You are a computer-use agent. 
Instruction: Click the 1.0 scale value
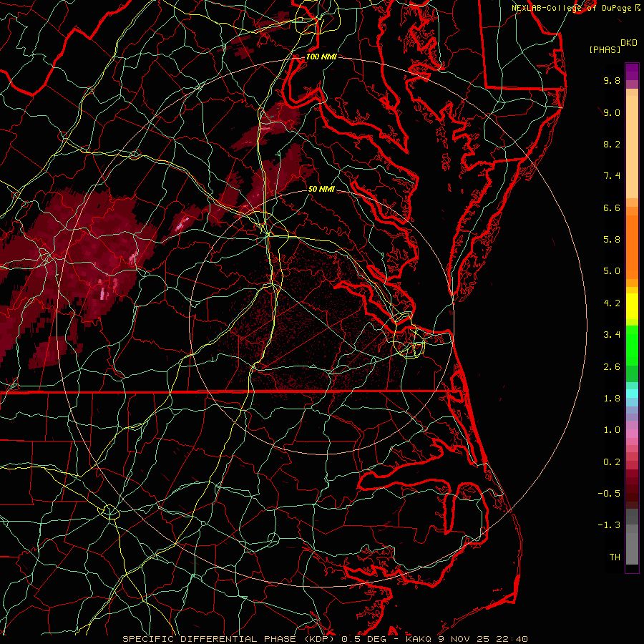[x=612, y=430]
